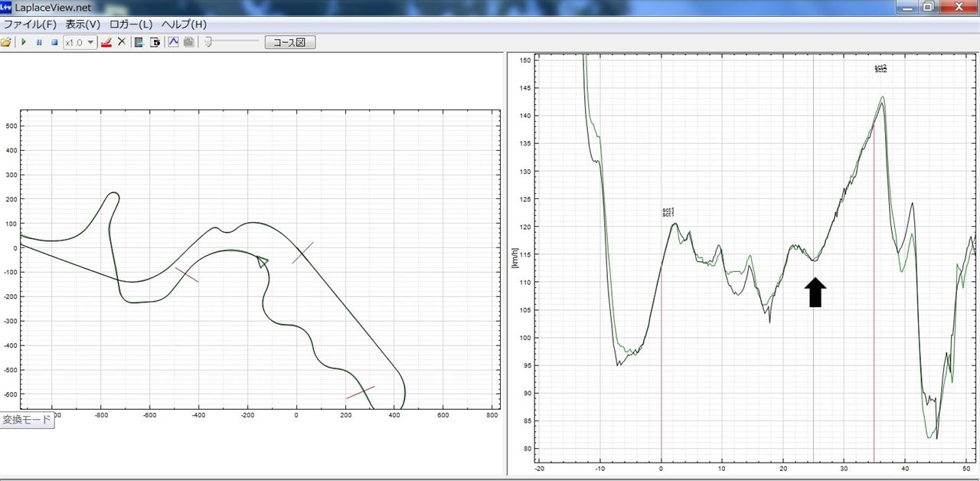This screenshot has height=481, width=980.
Task: Open the ヘルプ(H) menu
Action: [x=184, y=25]
